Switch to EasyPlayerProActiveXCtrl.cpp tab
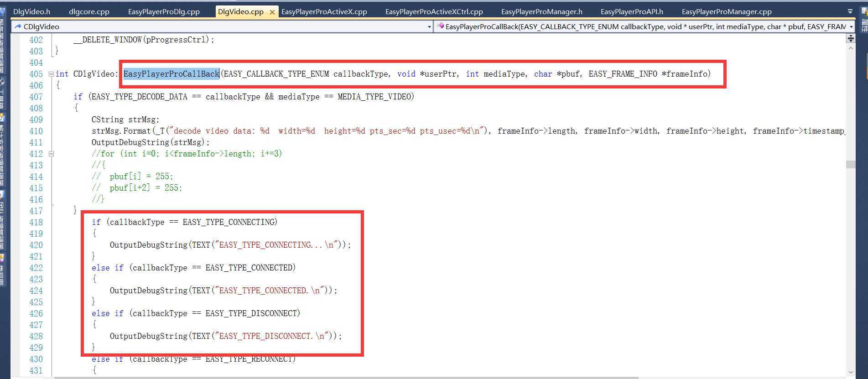The image size is (868, 379). (x=434, y=11)
